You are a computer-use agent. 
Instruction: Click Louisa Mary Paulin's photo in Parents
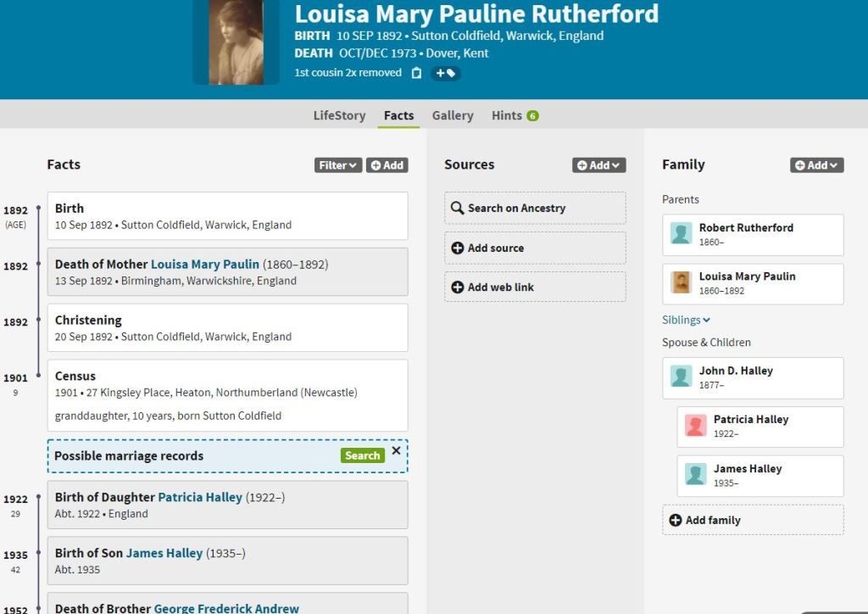point(682,282)
